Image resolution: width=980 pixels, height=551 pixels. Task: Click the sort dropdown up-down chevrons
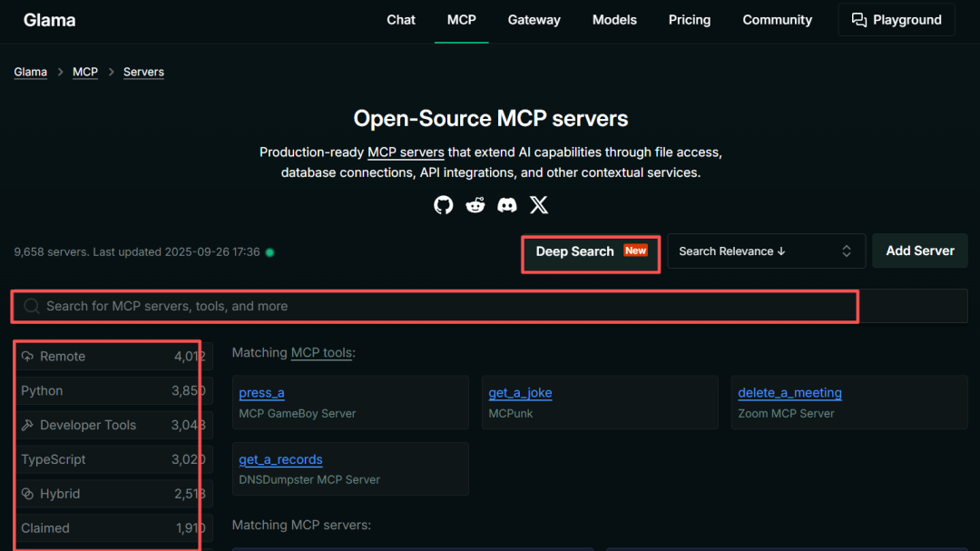click(x=847, y=251)
